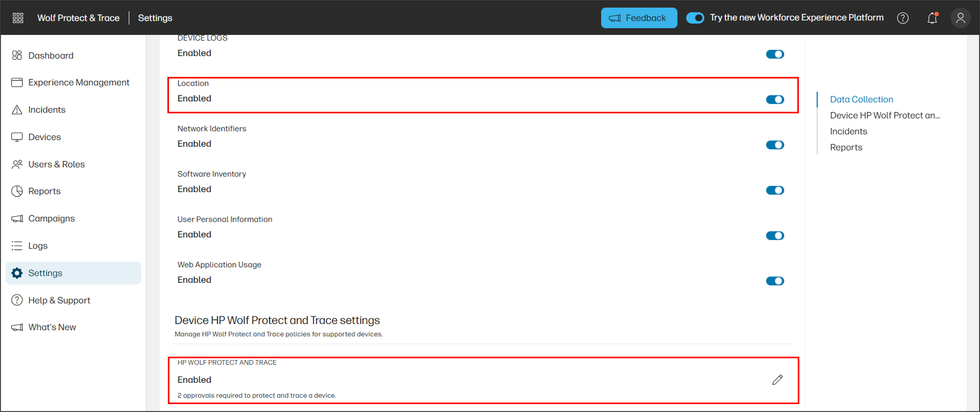Toggle the new Workforce Experience Platform switch

click(695, 18)
